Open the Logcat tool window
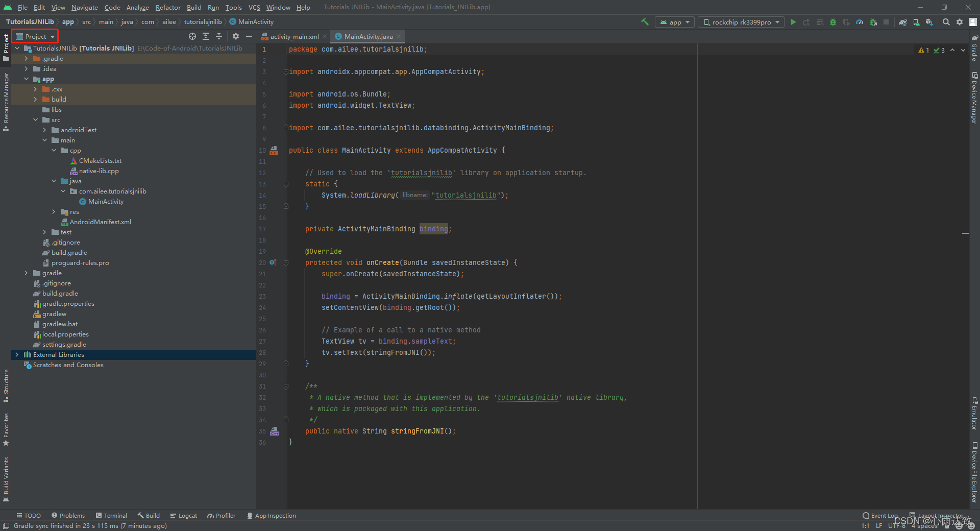The width and height of the screenshot is (980, 531). click(184, 516)
